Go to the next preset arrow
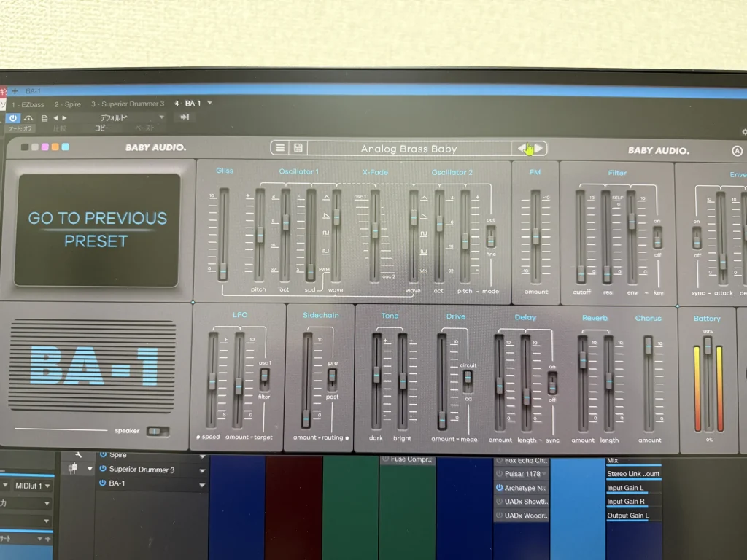Viewport: 747px width, 560px height. pos(539,149)
